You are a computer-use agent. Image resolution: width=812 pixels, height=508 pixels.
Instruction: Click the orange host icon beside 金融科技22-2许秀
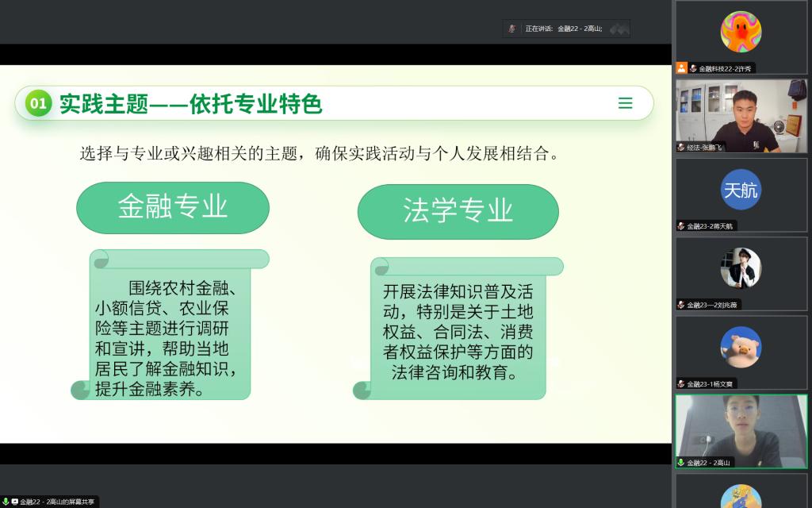coord(681,68)
